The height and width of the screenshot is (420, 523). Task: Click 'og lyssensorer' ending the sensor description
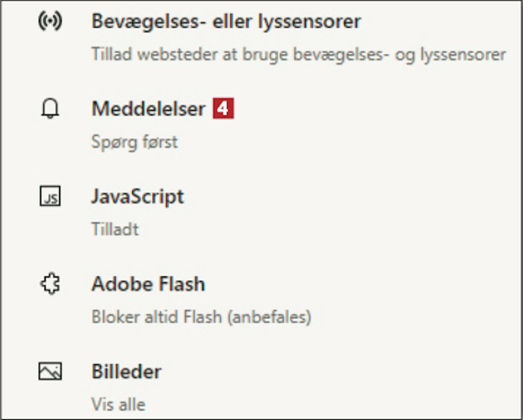coord(450,55)
